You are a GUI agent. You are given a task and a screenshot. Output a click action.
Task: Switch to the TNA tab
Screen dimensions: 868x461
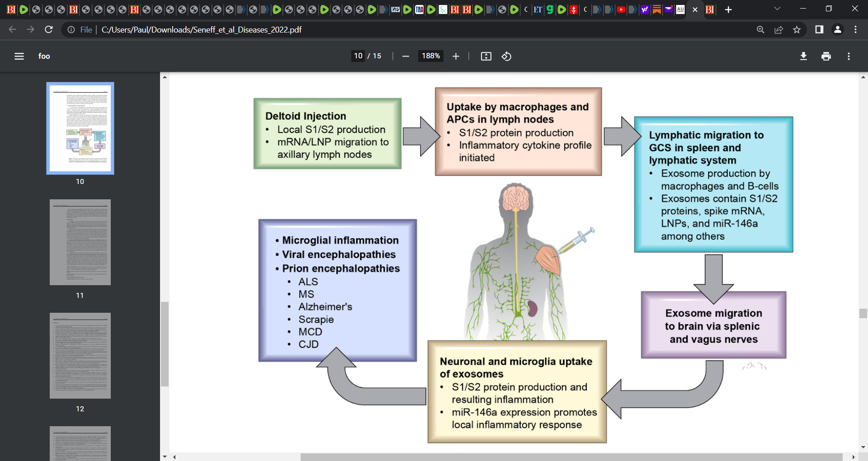[x=419, y=9]
